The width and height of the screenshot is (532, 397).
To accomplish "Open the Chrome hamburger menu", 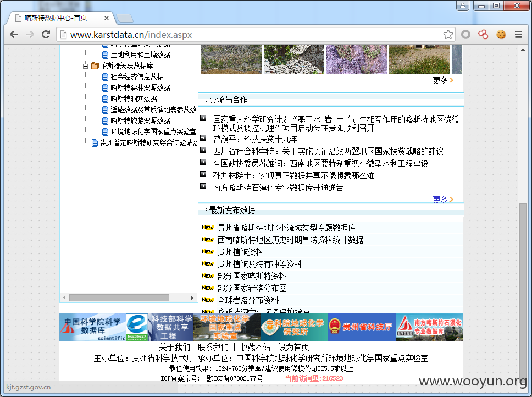I will pos(518,34).
